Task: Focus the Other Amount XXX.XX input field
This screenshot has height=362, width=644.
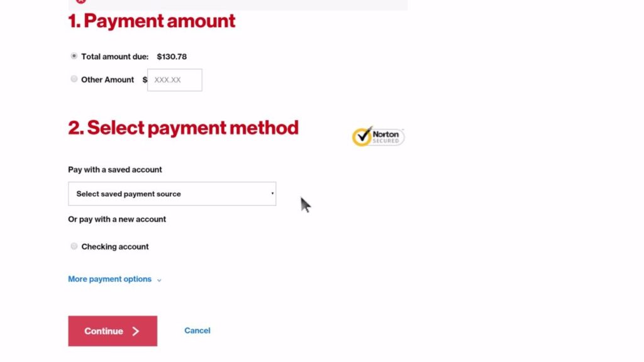Action: point(175,80)
